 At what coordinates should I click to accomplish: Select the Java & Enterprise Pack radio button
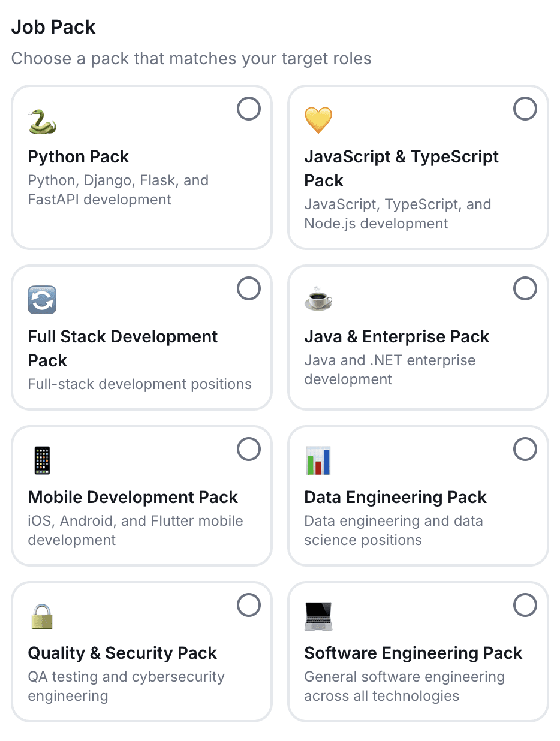tap(525, 288)
